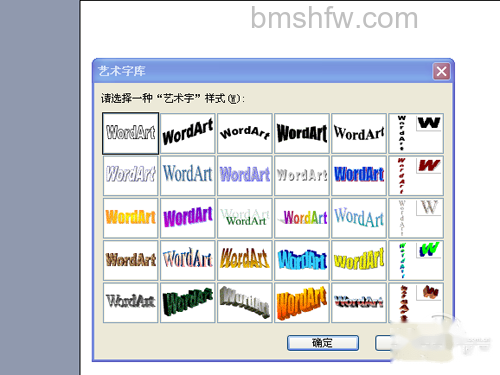Select the bold black condensed WordArt style
The height and width of the screenshot is (375, 500).
click(x=302, y=133)
